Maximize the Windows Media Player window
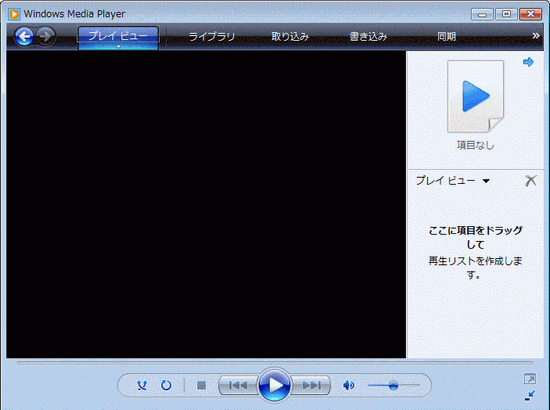This screenshot has height=410, width=550. [x=506, y=14]
